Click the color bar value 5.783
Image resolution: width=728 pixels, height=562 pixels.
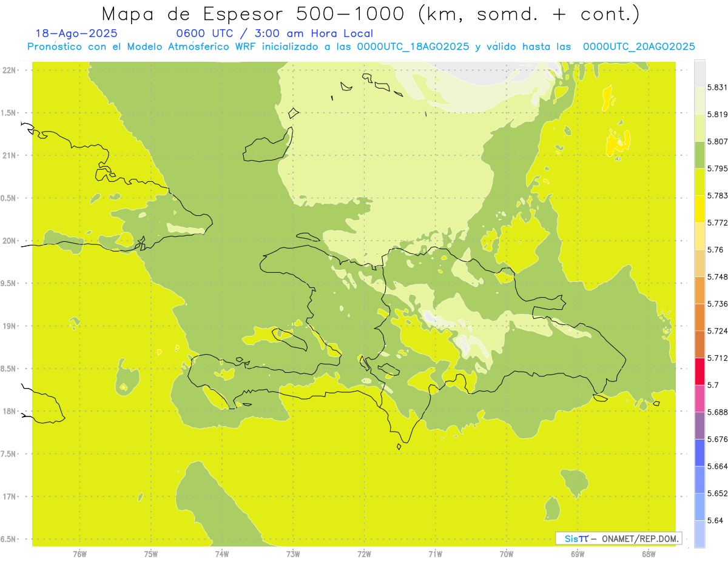717,195
